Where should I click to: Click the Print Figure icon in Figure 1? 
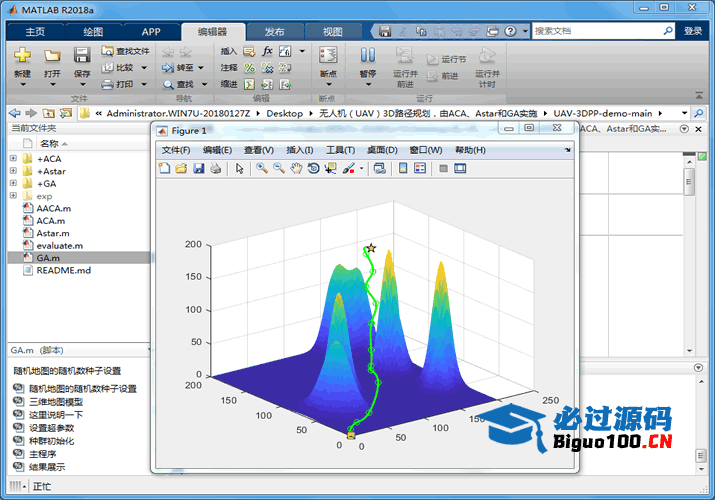point(215,169)
